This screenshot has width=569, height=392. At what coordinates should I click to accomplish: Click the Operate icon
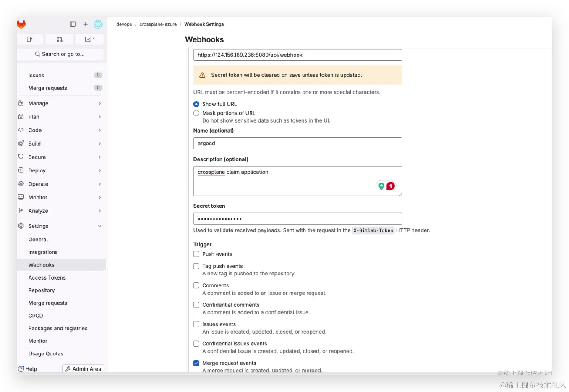(21, 184)
